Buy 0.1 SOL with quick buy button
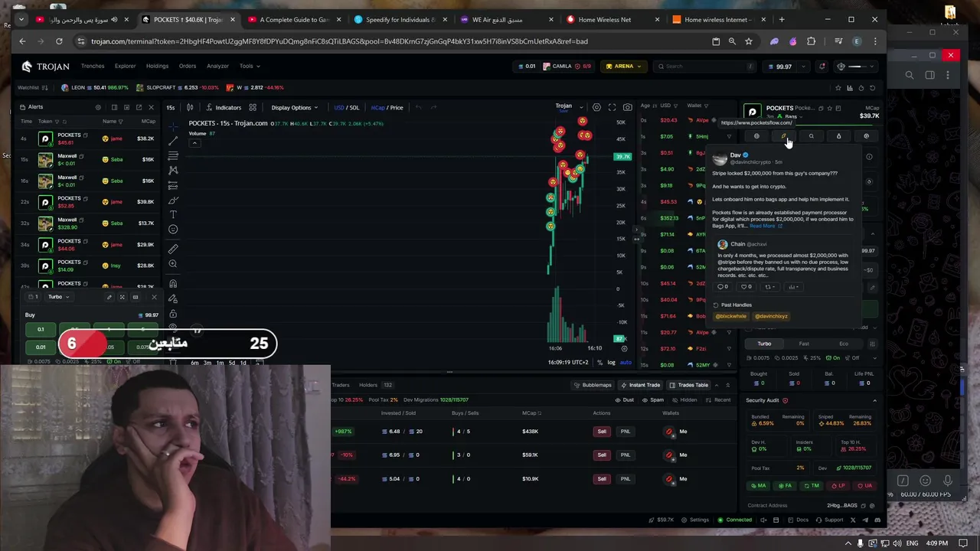 (x=41, y=329)
